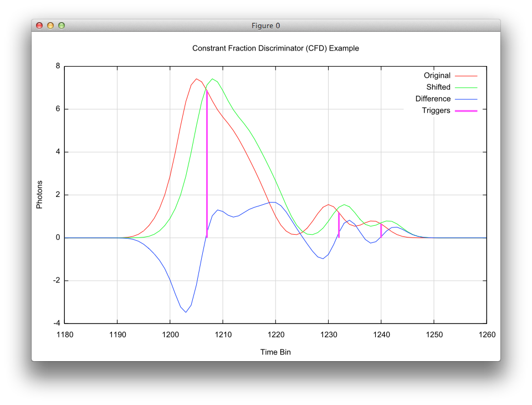
Task: Toggle the Difference curve via legend label
Action: coord(433,99)
